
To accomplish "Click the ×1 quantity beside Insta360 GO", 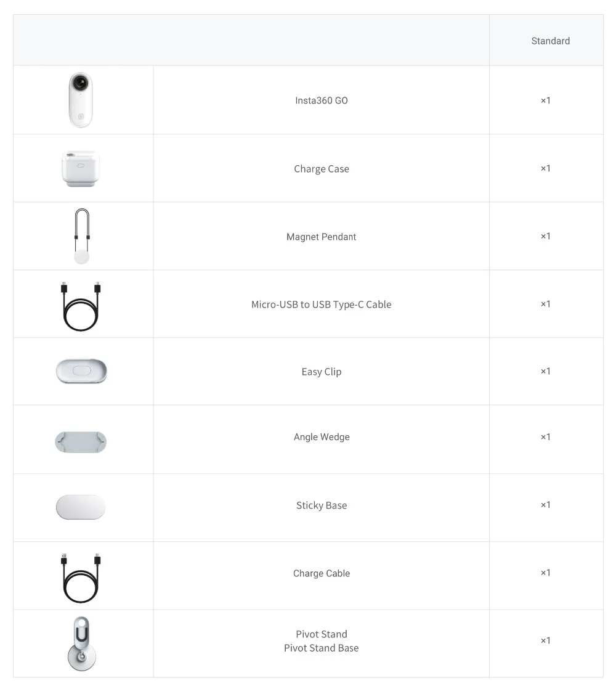I will (x=546, y=100).
